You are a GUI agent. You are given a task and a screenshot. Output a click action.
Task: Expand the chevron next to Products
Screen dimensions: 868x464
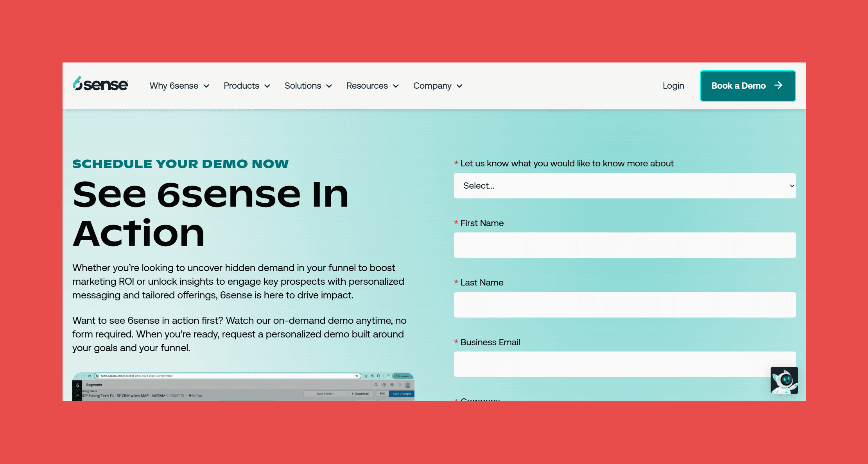click(x=267, y=86)
